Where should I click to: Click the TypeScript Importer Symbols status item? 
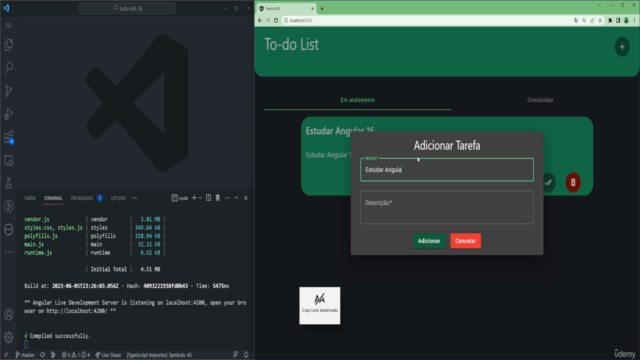159,355
